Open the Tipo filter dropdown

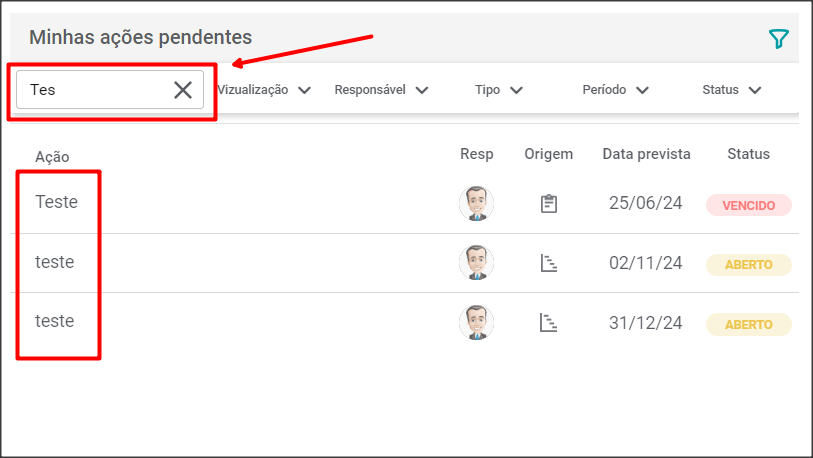[499, 90]
